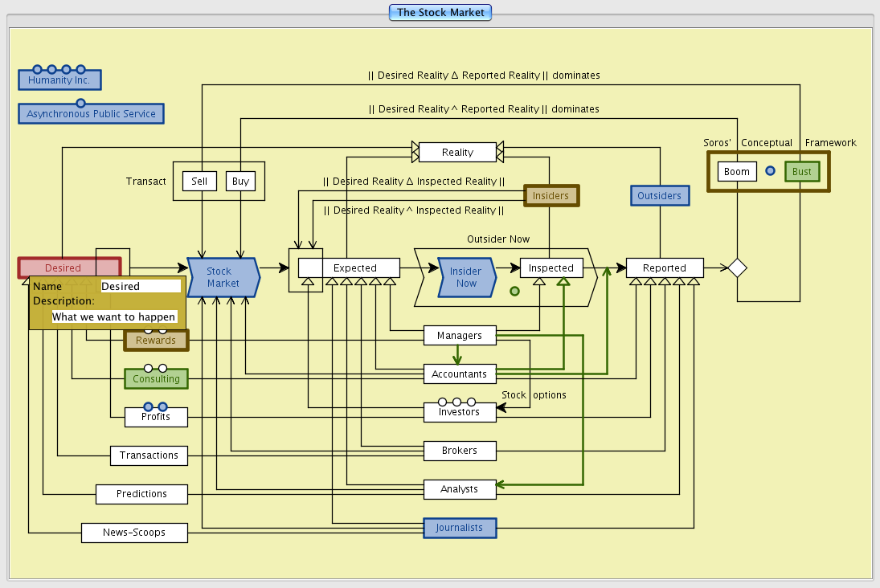Toggle the Boom state box
Image resolution: width=880 pixels, height=588 pixels.
point(736,172)
